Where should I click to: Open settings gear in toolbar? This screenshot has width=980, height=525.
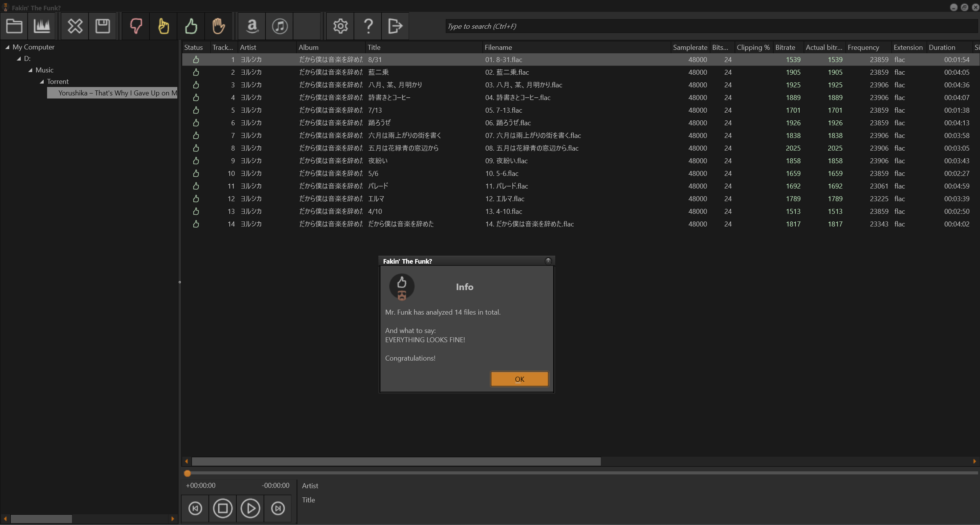[x=340, y=26]
